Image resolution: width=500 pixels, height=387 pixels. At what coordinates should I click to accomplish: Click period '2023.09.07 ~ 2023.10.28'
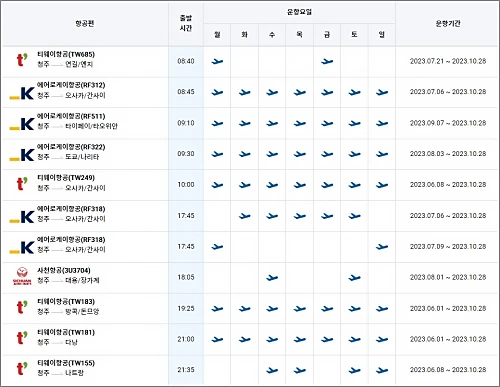(x=448, y=123)
